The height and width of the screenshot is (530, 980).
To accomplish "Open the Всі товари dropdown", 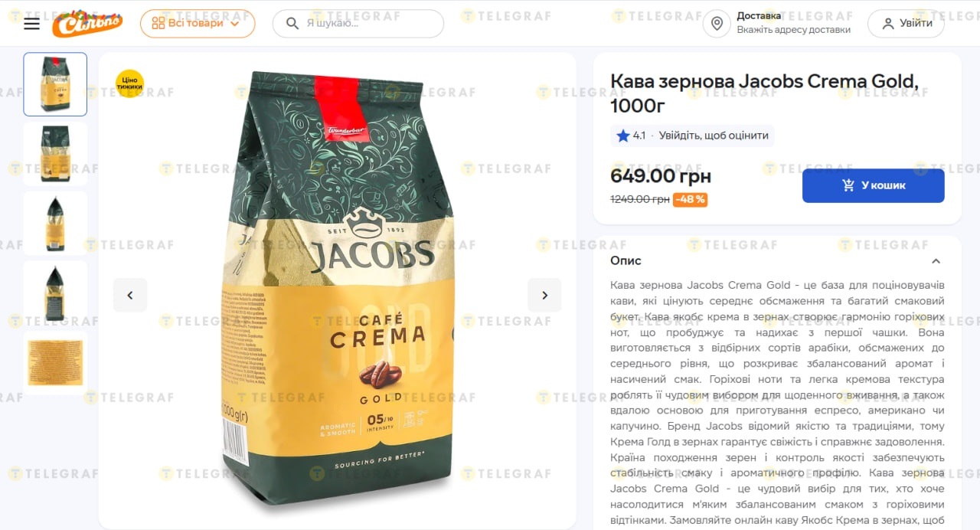I will [198, 24].
